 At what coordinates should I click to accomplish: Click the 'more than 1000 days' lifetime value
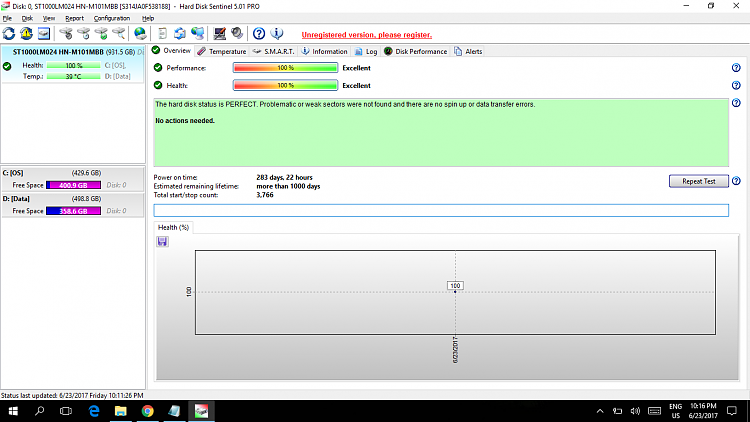pos(288,187)
